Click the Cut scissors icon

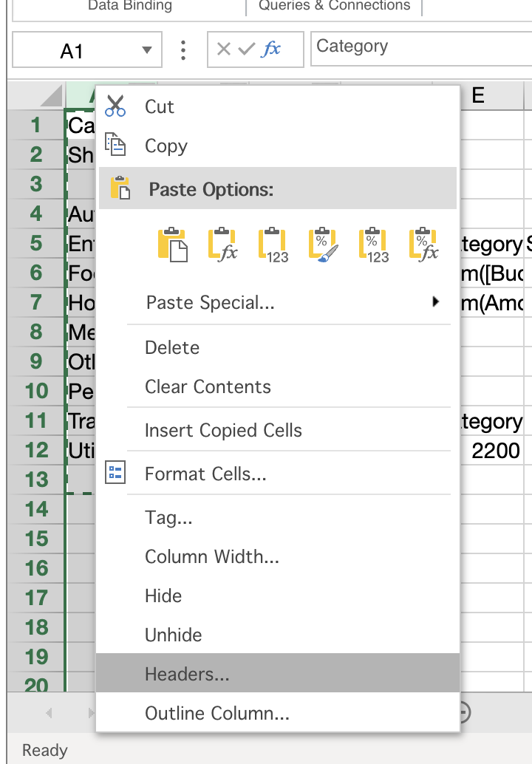tap(115, 106)
